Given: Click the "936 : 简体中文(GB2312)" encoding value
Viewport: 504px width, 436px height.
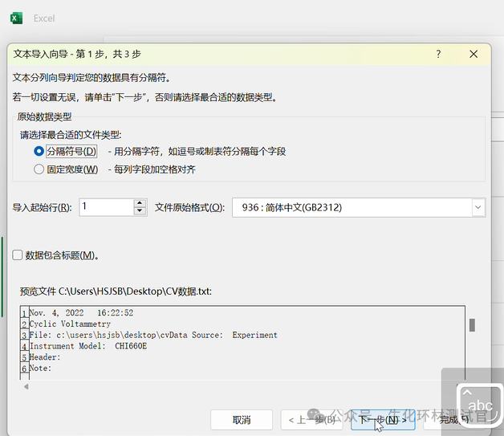Looking at the screenshot, I should [x=292, y=207].
